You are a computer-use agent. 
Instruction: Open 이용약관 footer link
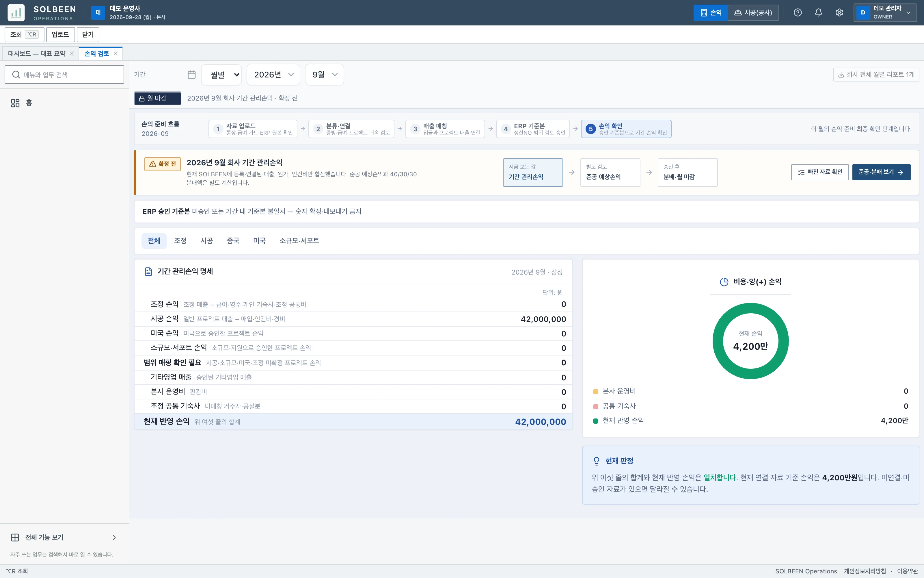907,571
